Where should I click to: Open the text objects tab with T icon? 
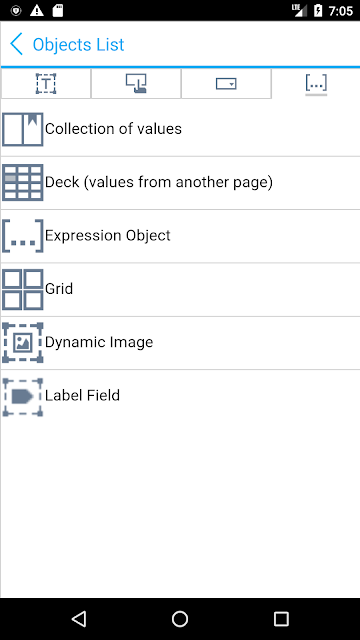point(46,84)
